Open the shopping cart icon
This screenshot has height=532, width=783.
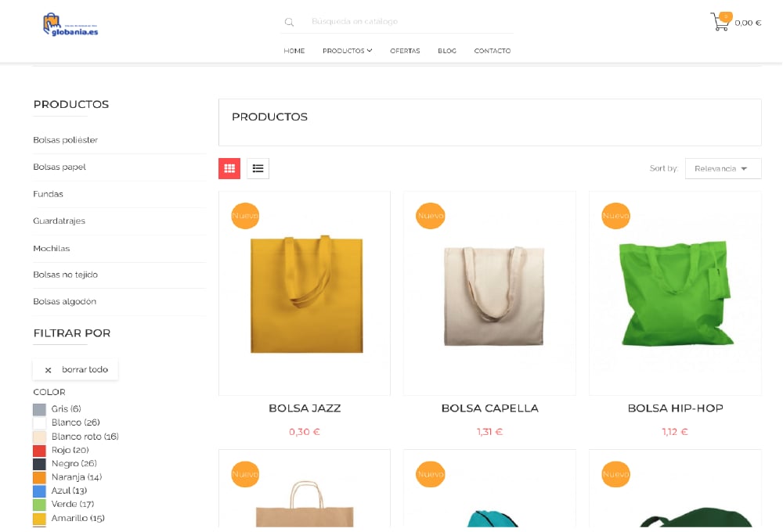coord(720,22)
